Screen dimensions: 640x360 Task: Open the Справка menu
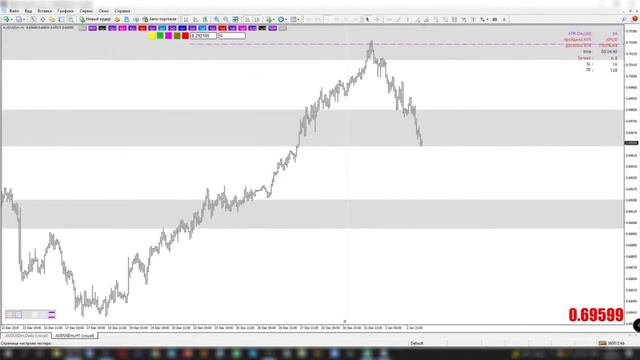122,11
